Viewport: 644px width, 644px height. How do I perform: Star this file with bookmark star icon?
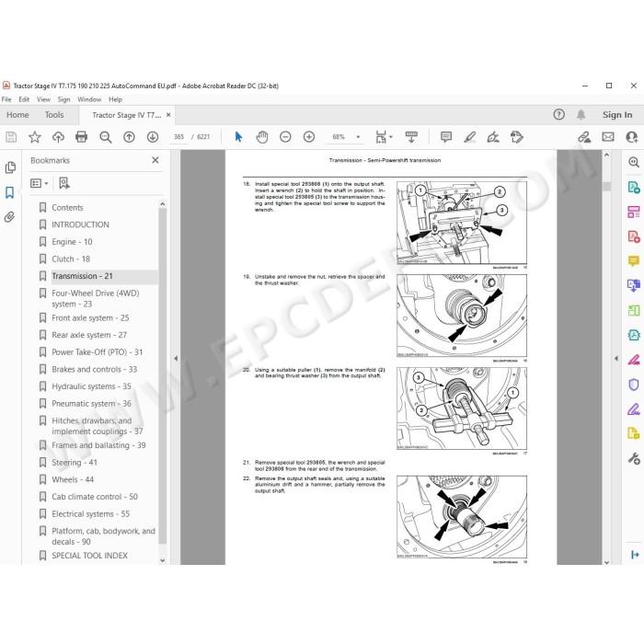pos(35,137)
